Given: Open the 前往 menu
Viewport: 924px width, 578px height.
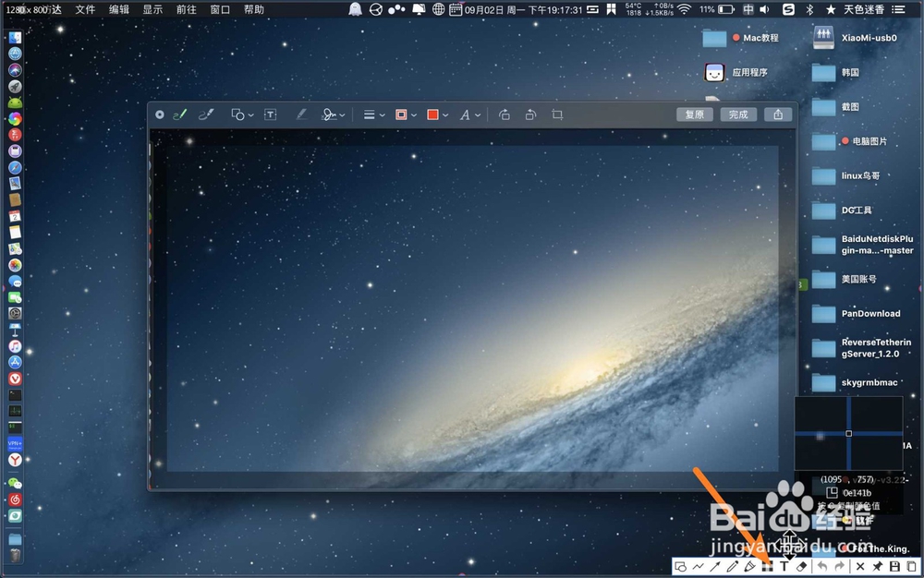Looking at the screenshot, I should (187, 9).
